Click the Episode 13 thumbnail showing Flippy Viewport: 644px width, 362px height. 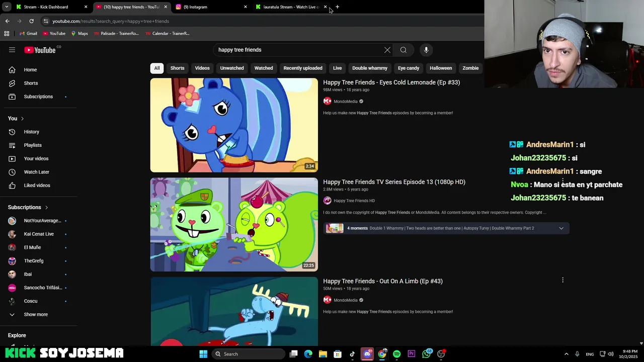[x=234, y=224]
